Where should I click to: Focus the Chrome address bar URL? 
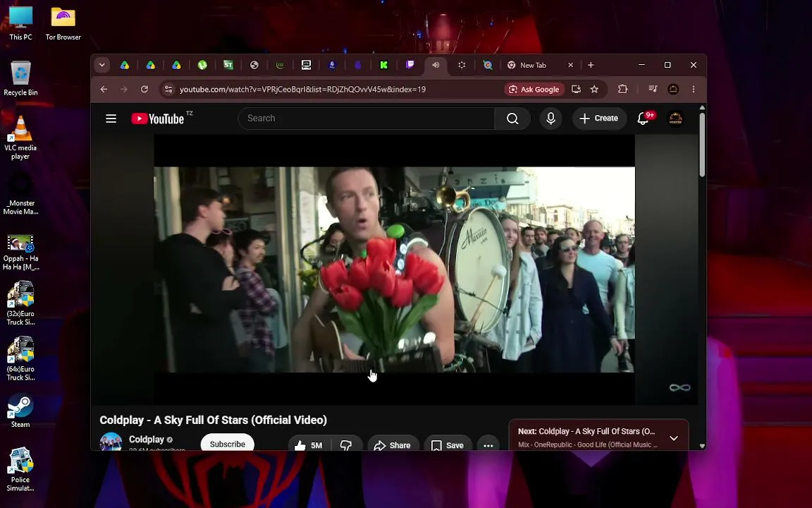pyautogui.click(x=302, y=89)
